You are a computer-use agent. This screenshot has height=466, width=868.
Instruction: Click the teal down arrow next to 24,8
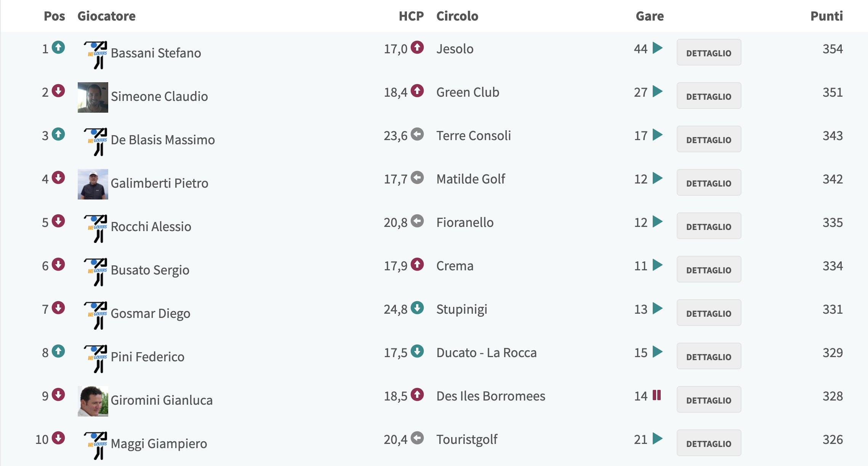click(x=417, y=308)
